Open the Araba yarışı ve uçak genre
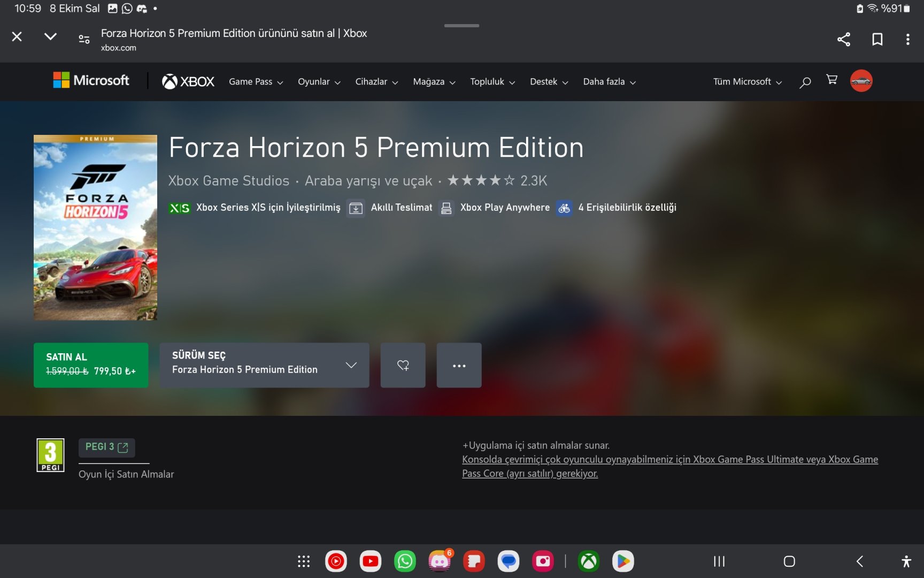 tap(368, 181)
